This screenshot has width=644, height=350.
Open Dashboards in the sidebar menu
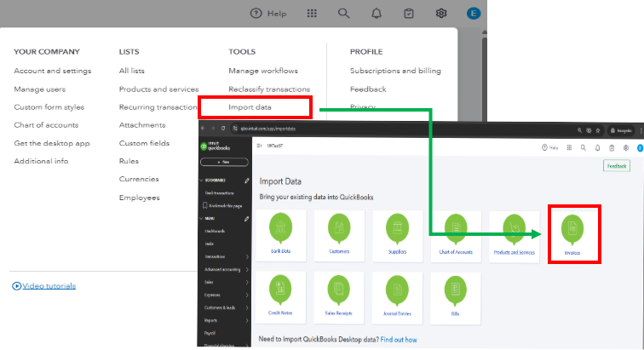(x=215, y=232)
